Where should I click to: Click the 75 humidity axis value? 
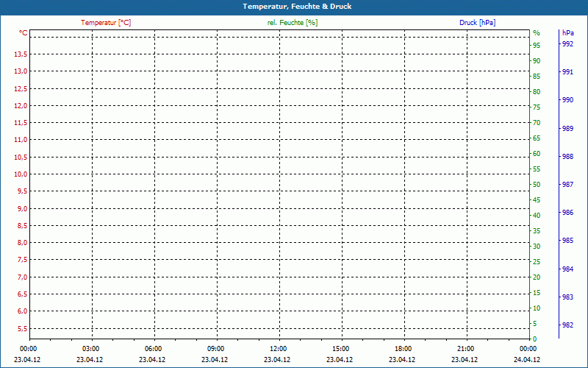(x=537, y=107)
